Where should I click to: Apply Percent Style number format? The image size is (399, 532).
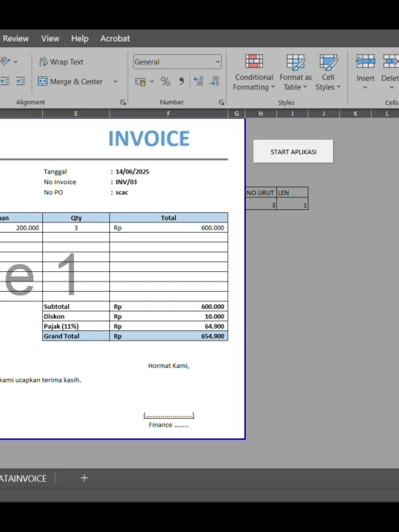pos(166,81)
